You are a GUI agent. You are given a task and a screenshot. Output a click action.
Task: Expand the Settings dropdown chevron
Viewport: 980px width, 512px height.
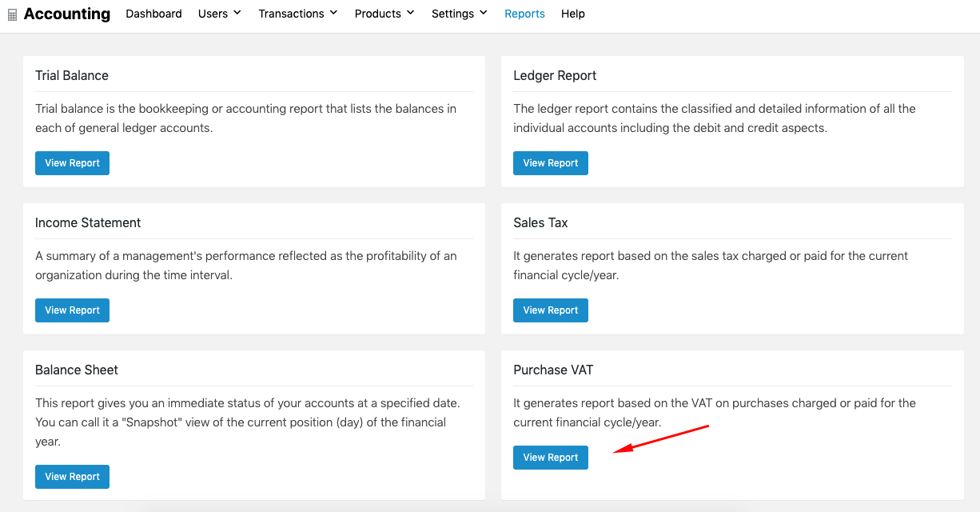[484, 14]
